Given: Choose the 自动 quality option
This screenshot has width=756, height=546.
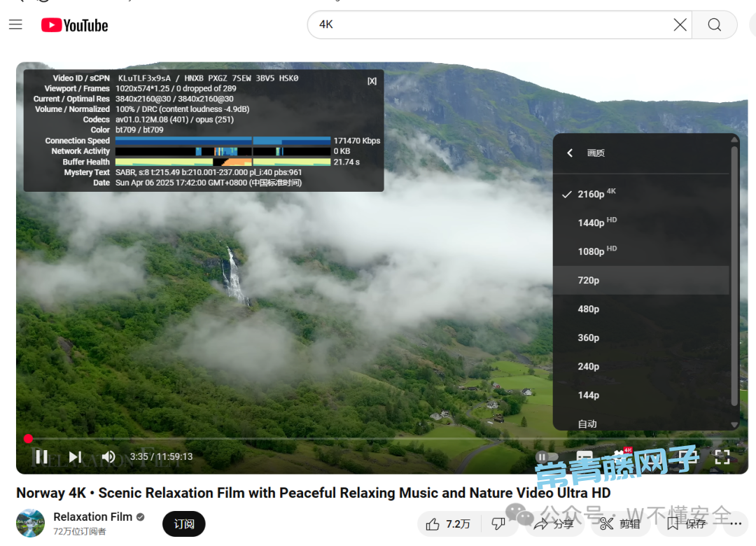Looking at the screenshot, I should pos(587,423).
